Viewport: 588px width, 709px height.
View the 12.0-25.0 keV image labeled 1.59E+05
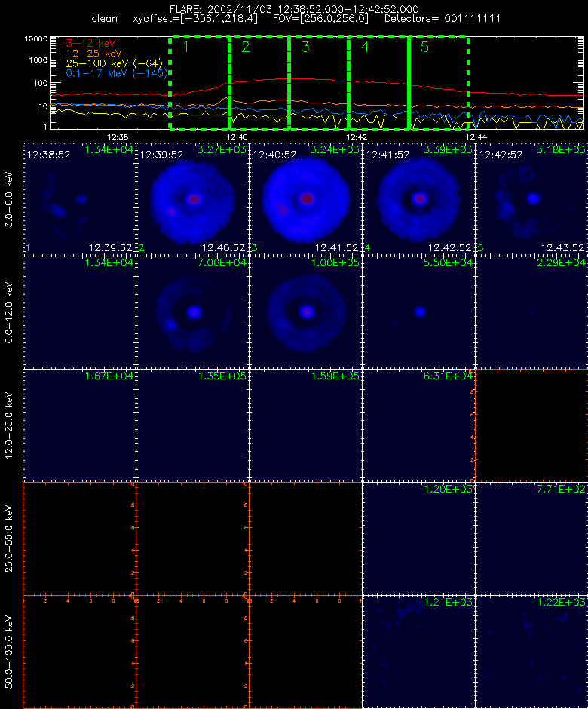(x=305, y=425)
